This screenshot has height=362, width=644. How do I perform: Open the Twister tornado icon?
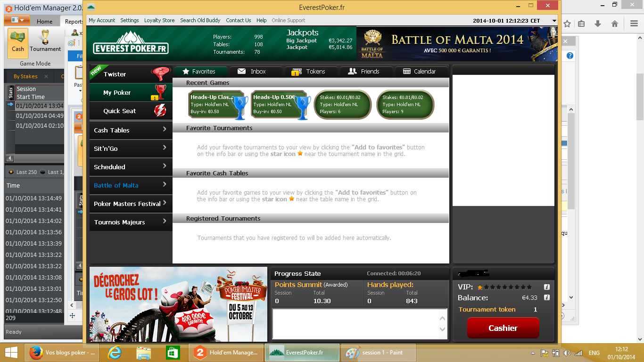pos(160,74)
